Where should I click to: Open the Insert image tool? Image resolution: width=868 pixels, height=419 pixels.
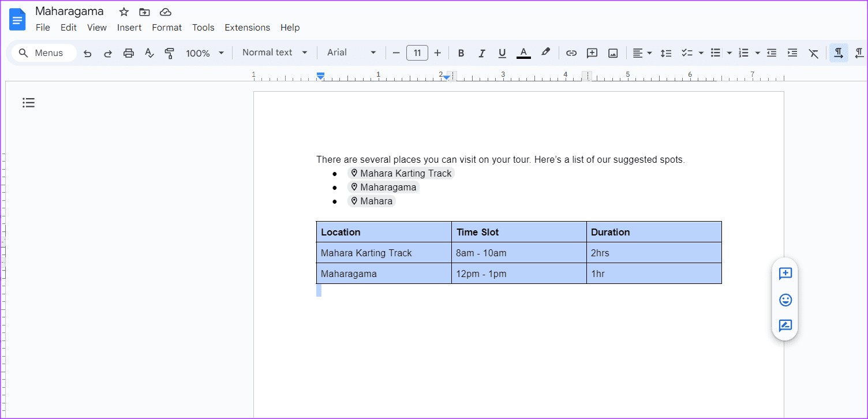(612, 53)
